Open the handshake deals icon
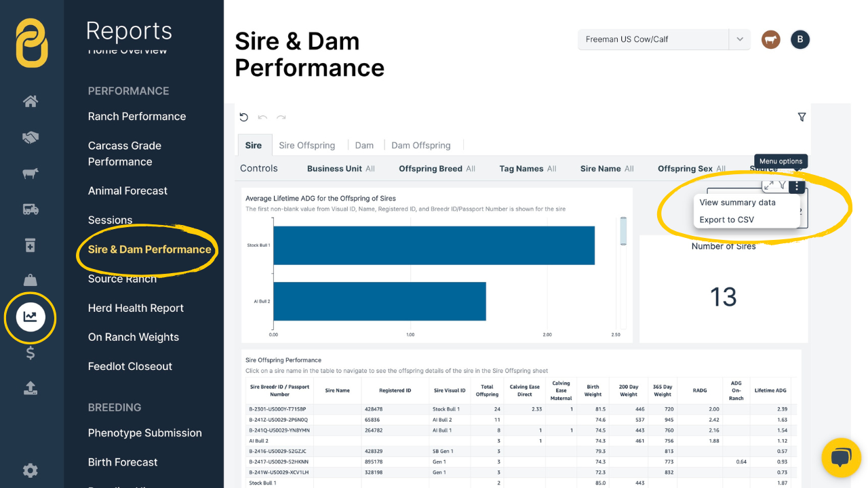868x488 pixels. click(x=31, y=138)
